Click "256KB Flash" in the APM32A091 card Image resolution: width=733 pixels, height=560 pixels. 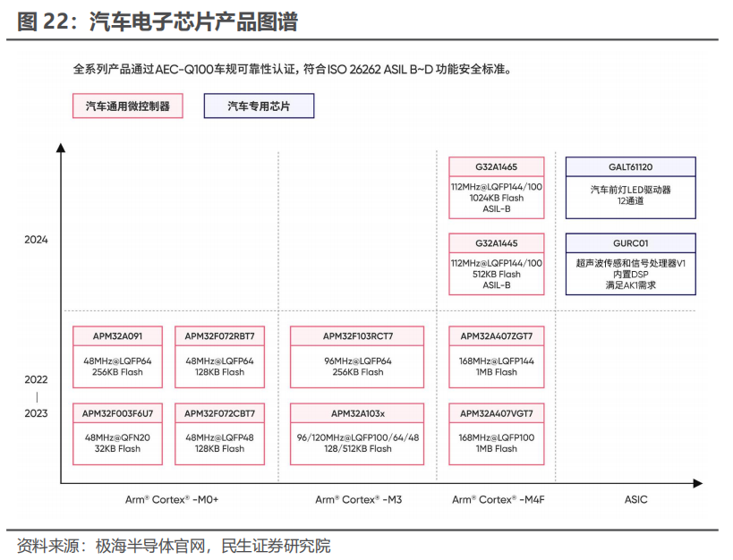(x=117, y=372)
